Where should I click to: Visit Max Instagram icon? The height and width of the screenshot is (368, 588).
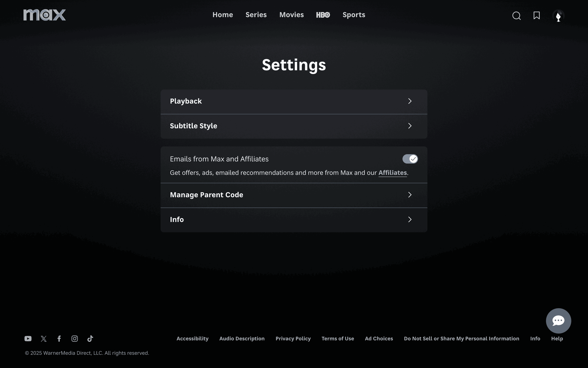pos(75,339)
